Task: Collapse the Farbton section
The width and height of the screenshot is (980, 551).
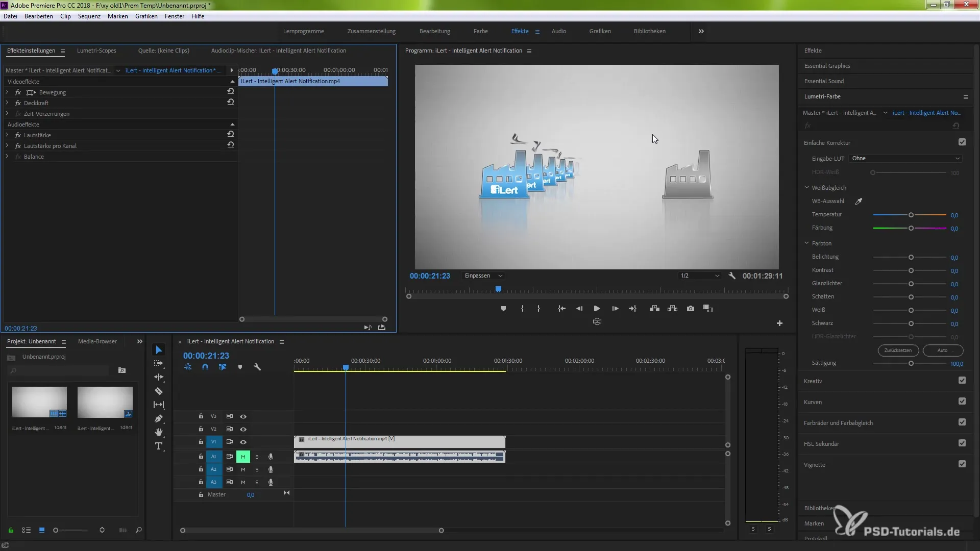Action: click(806, 243)
